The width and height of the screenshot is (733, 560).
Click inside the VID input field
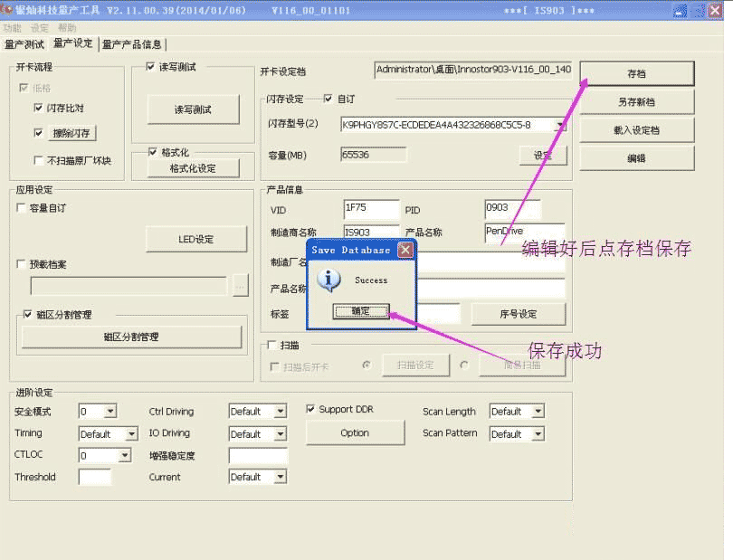coord(371,208)
